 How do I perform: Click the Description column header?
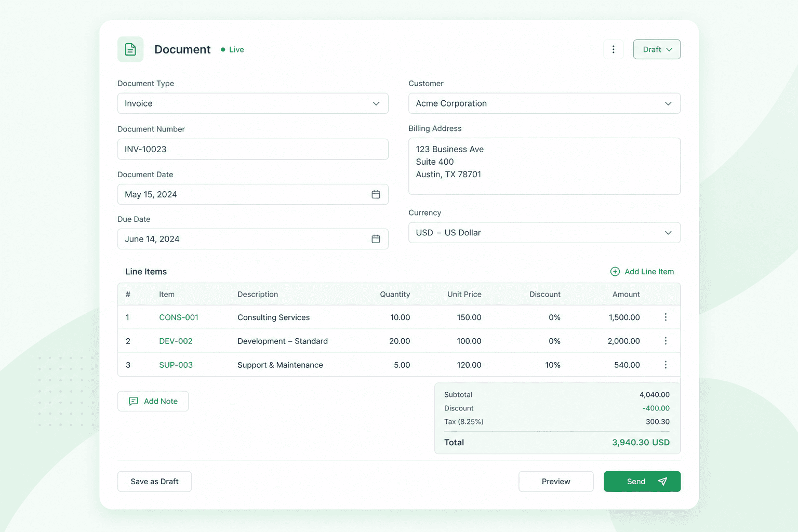pyautogui.click(x=258, y=295)
